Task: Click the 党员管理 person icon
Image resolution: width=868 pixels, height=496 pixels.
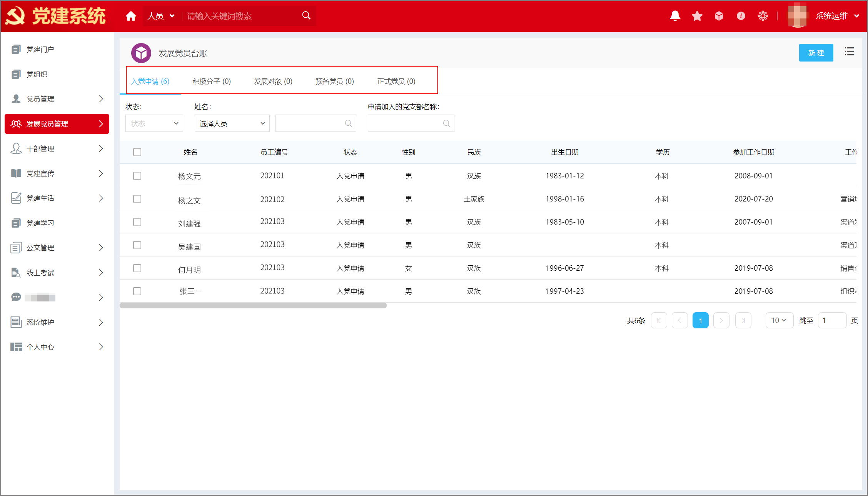Action: 16,99
